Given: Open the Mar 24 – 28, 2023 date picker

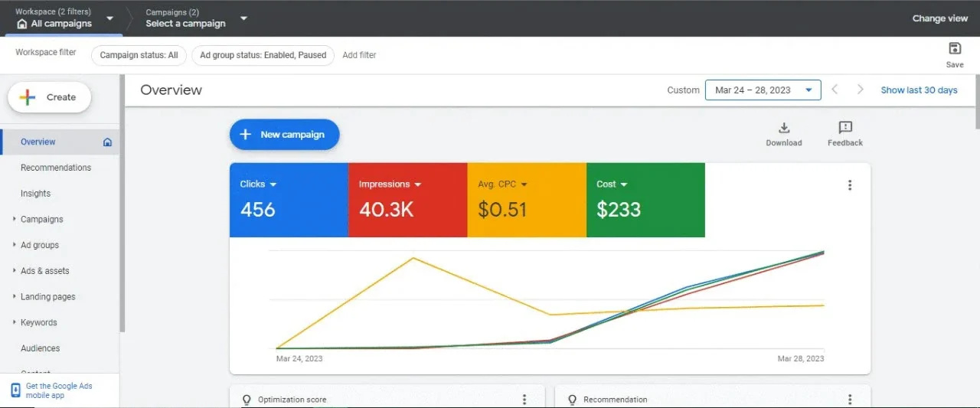Looking at the screenshot, I should [763, 90].
